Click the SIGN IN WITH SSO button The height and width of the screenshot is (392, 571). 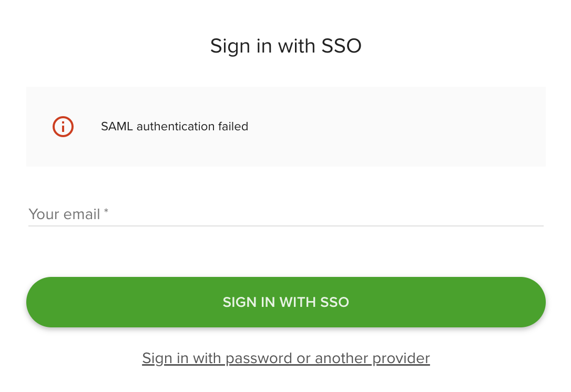click(x=285, y=302)
